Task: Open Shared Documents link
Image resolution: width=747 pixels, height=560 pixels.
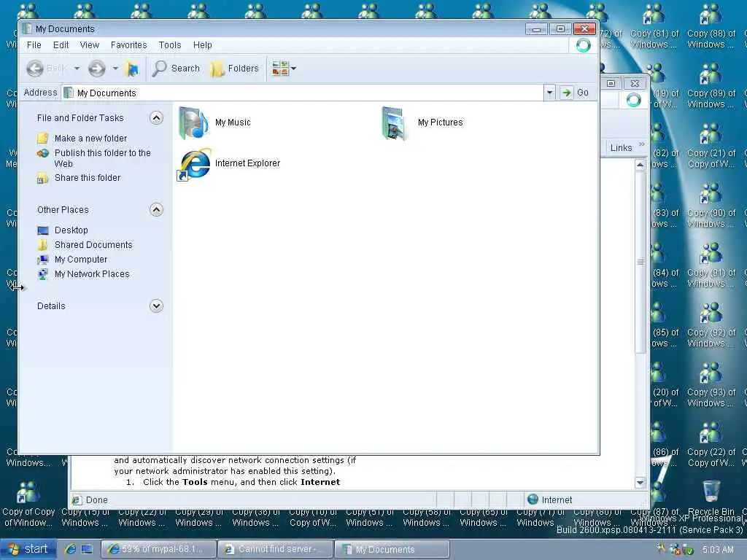Action: pyautogui.click(x=93, y=245)
